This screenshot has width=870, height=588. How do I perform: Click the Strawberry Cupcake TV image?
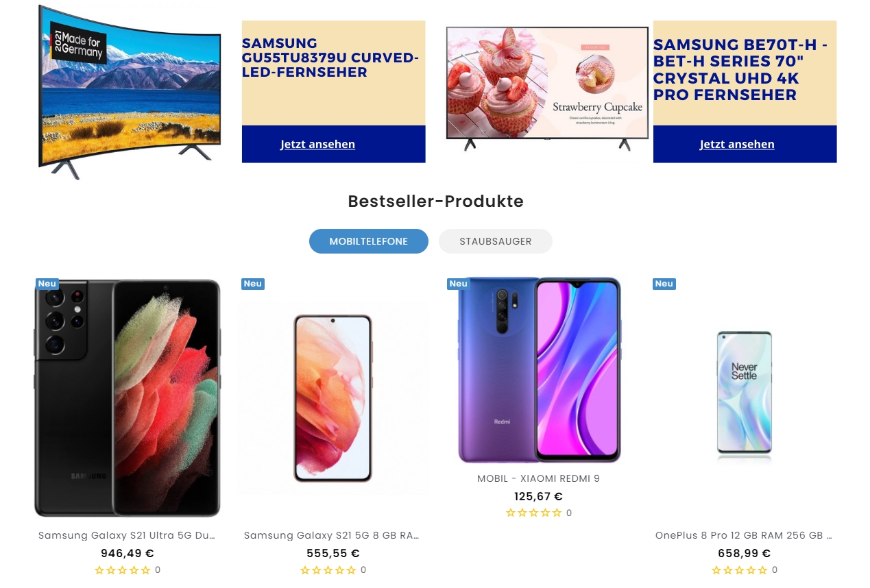click(x=547, y=88)
